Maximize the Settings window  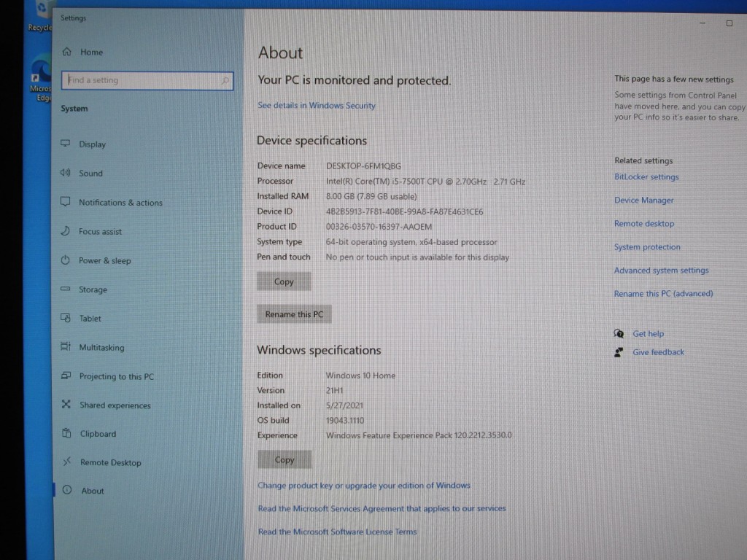pyautogui.click(x=729, y=23)
